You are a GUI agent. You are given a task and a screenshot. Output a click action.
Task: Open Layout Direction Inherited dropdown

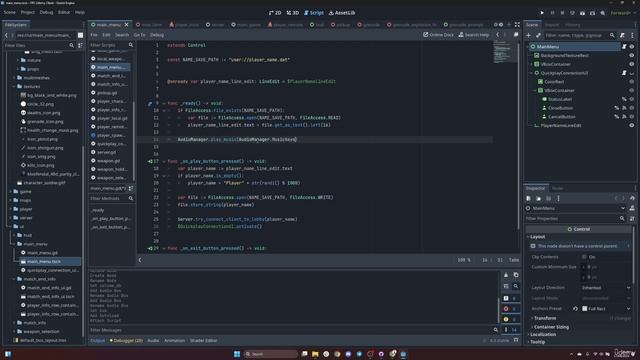606,288
